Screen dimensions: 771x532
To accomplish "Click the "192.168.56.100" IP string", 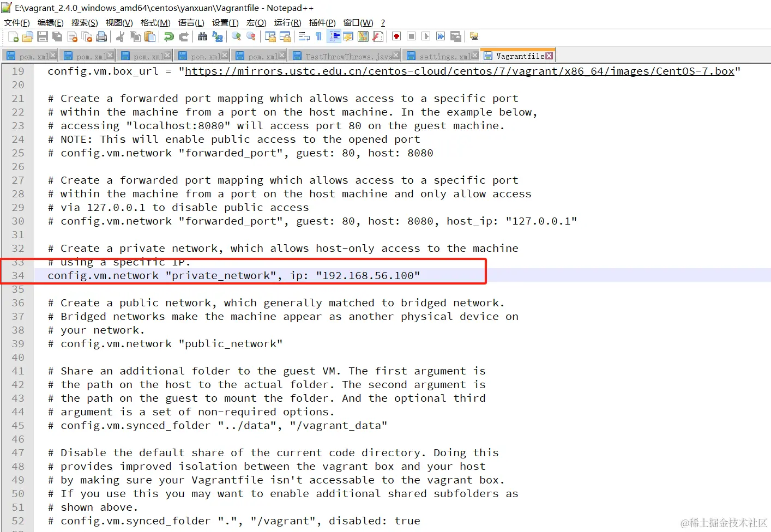I will click(368, 275).
